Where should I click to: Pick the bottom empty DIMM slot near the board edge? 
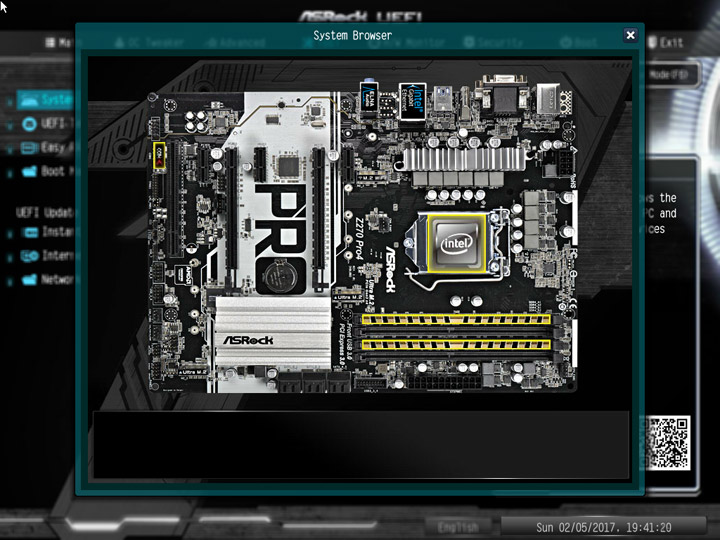click(456, 357)
